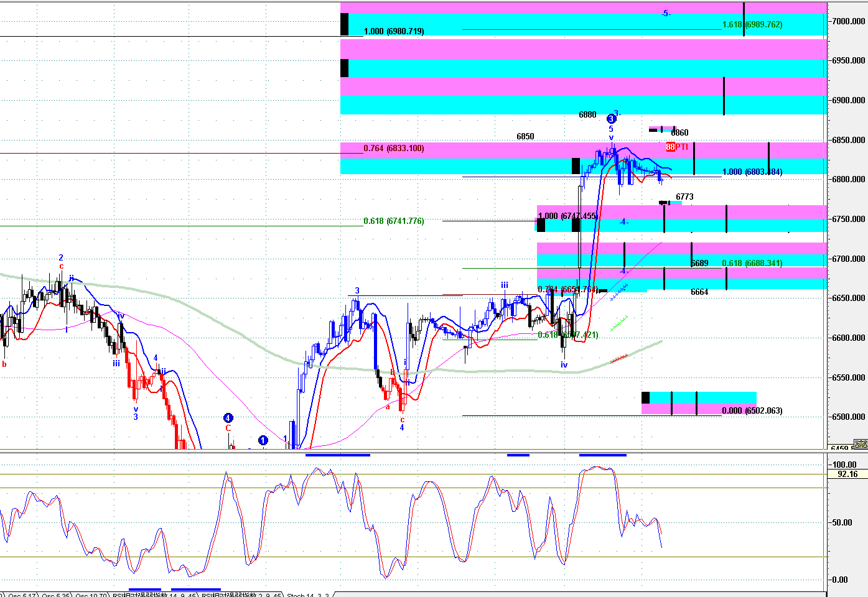Click the 6700.000 price axis value
The image size is (868, 597).
click(849, 259)
